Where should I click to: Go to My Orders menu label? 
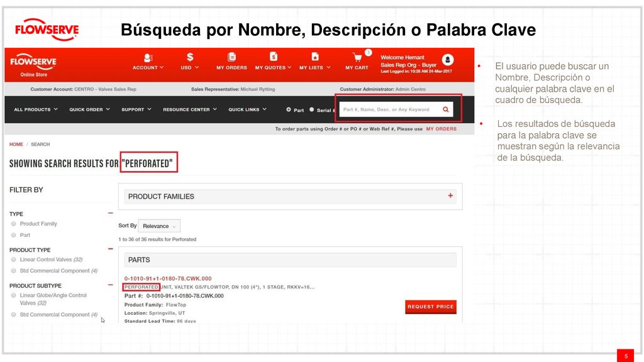coord(231,68)
